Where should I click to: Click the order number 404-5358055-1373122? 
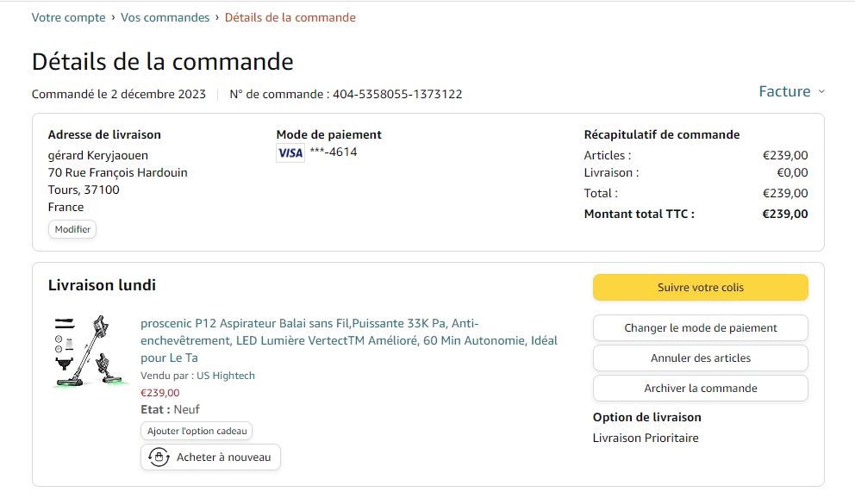[397, 95]
